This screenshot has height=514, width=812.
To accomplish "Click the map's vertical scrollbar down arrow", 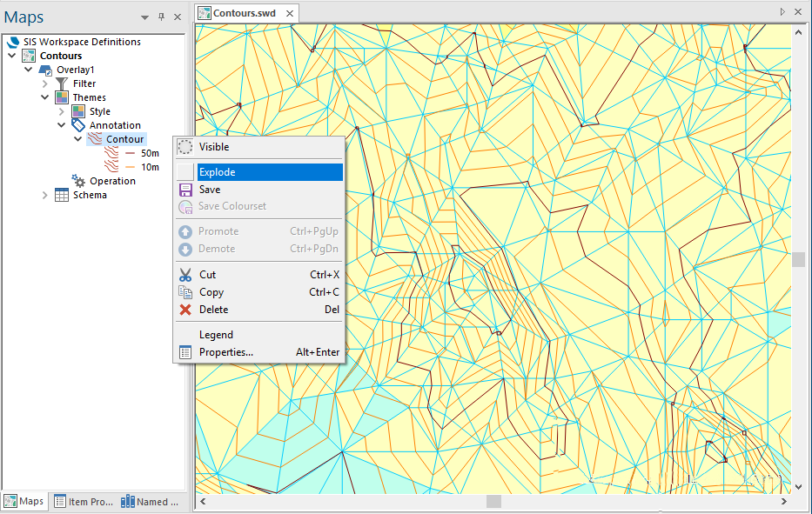I will (x=799, y=486).
